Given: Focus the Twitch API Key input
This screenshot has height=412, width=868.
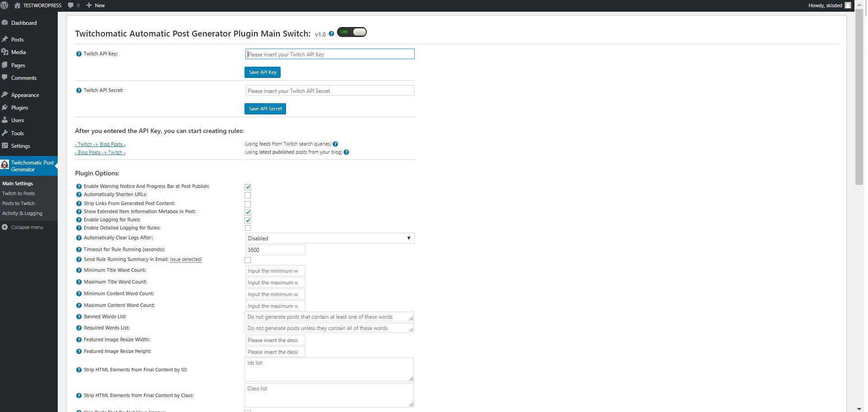Looking at the screenshot, I should 330,54.
